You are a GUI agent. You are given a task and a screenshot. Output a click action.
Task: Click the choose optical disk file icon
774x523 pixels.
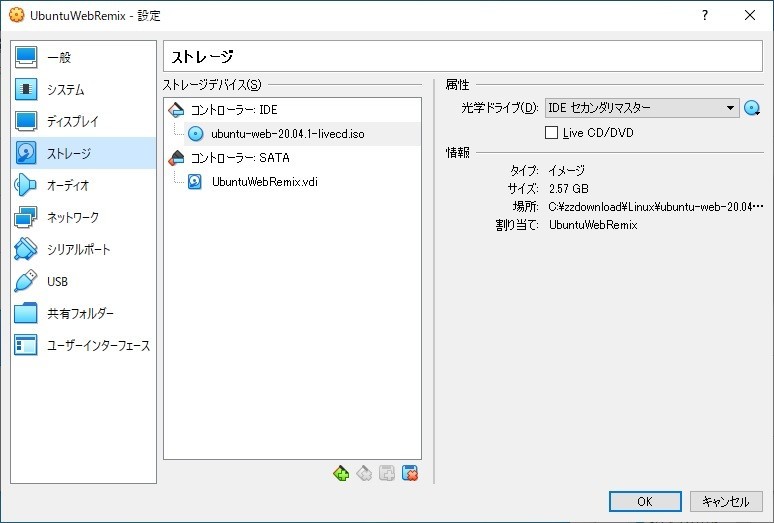tap(752, 108)
